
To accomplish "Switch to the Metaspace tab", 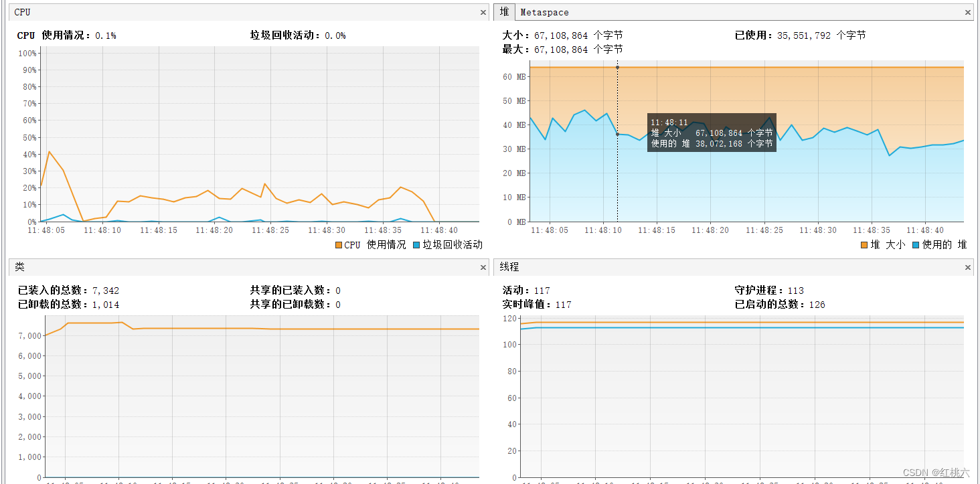I will coord(544,12).
